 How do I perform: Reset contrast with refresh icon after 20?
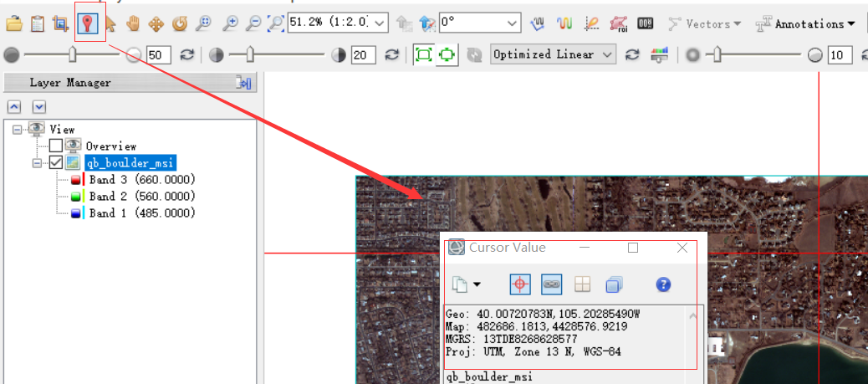tap(392, 55)
